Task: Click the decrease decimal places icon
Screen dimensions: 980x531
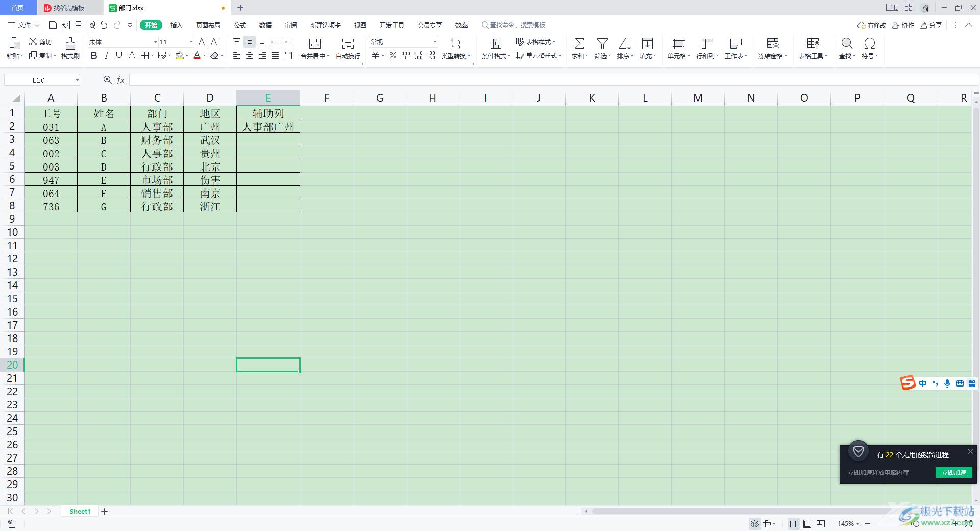Action: (431, 55)
